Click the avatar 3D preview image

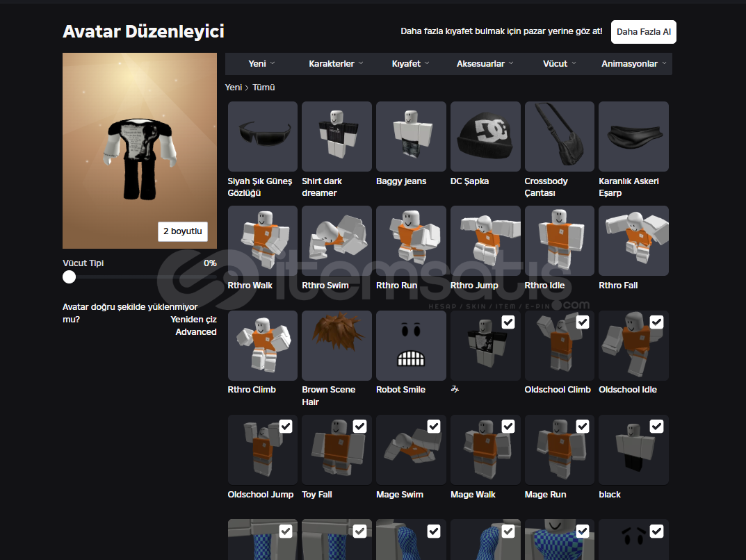[140, 151]
